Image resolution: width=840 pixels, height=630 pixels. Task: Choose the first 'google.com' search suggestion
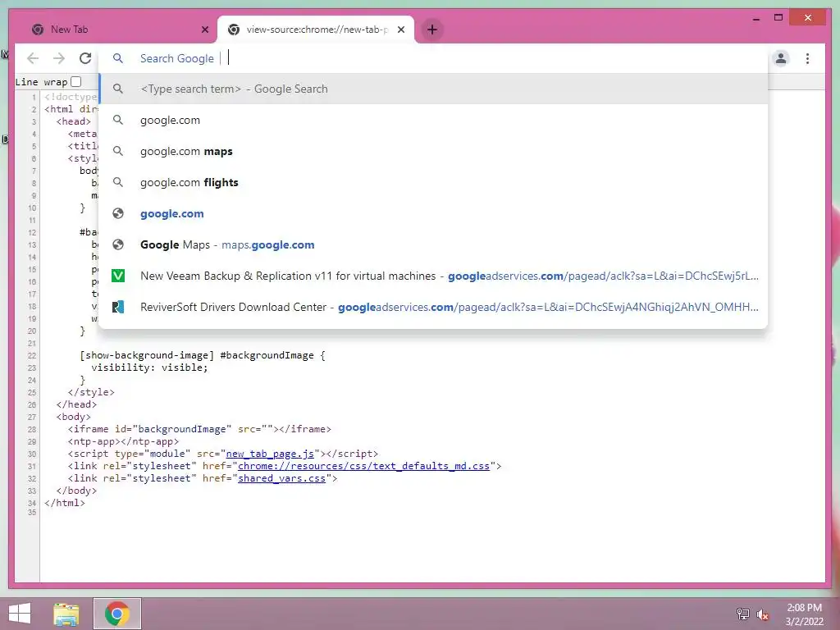tap(433, 120)
